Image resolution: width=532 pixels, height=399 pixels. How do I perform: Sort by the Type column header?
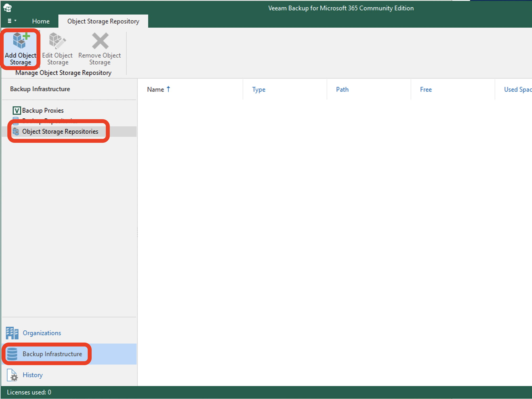[x=285, y=89]
